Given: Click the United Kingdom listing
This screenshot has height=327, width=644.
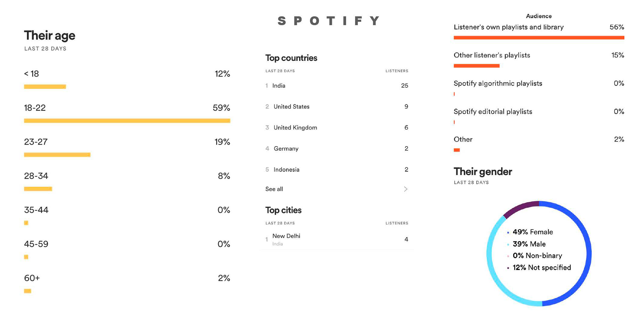Looking at the screenshot, I should click(295, 128).
